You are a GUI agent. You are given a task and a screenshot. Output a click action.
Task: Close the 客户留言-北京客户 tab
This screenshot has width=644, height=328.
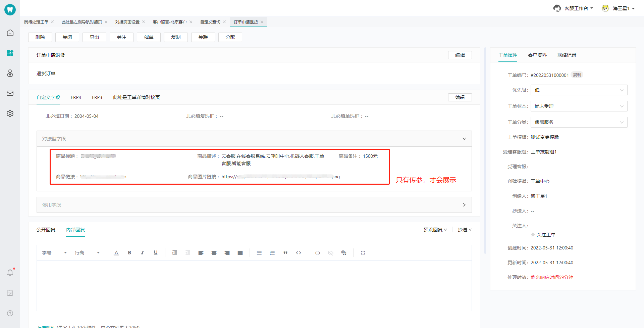tap(191, 22)
